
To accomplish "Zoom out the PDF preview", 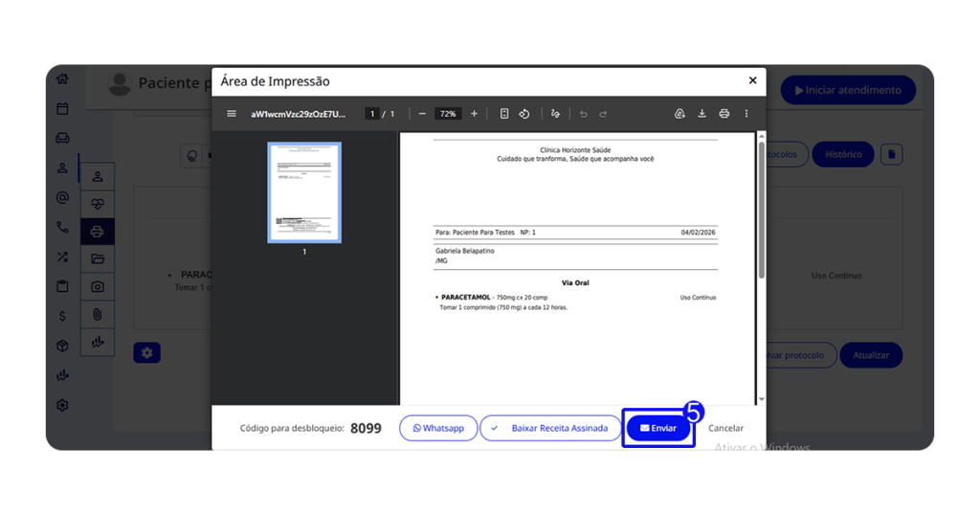I will coord(422,114).
